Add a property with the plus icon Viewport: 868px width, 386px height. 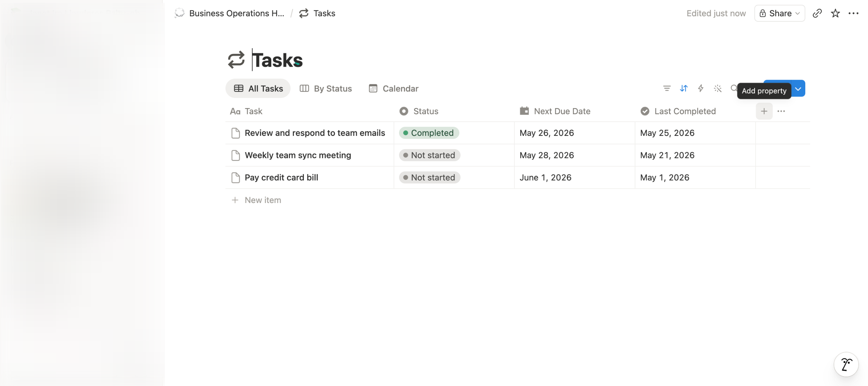[764, 111]
